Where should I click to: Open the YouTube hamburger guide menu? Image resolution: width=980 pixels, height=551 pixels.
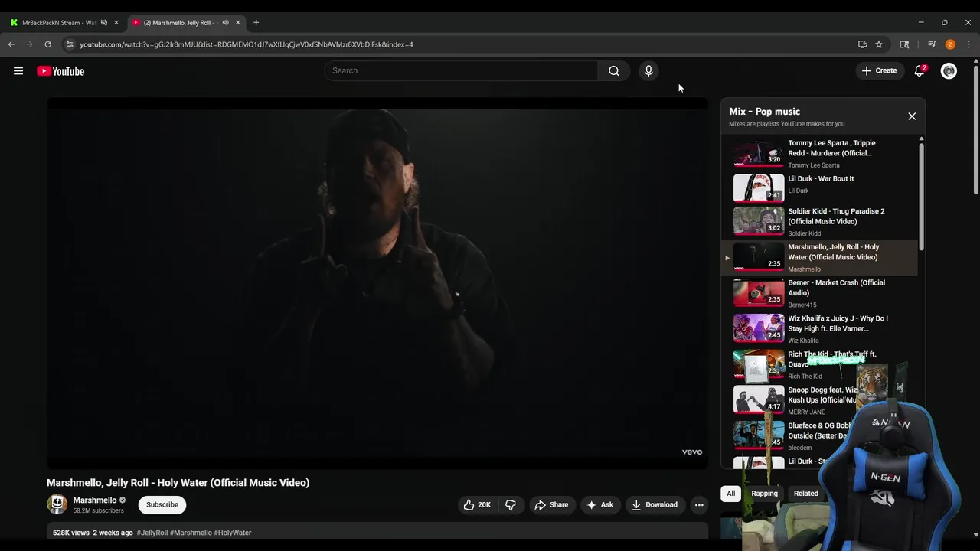[x=18, y=71]
